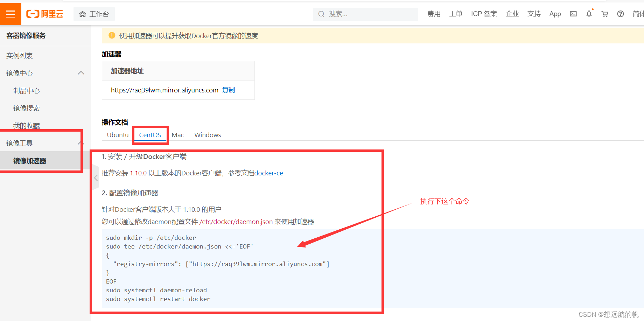Click the accelerator URL text
The height and width of the screenshot is (321, 644).
164,90
